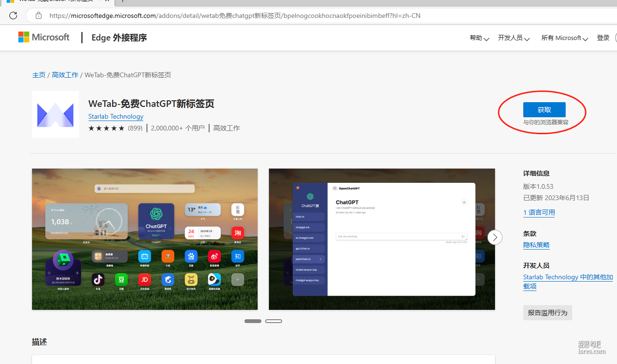Go to 主页 breadcrumb link

click(39, 75)
